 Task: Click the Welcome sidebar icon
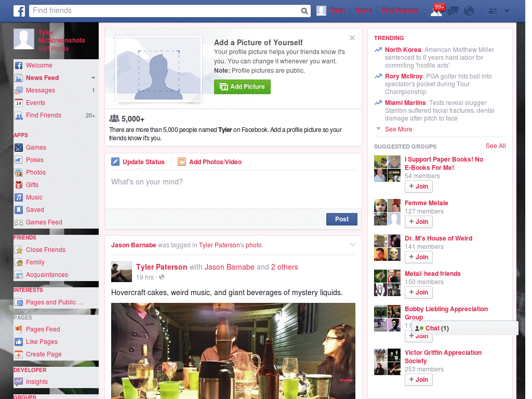point(19,65)
